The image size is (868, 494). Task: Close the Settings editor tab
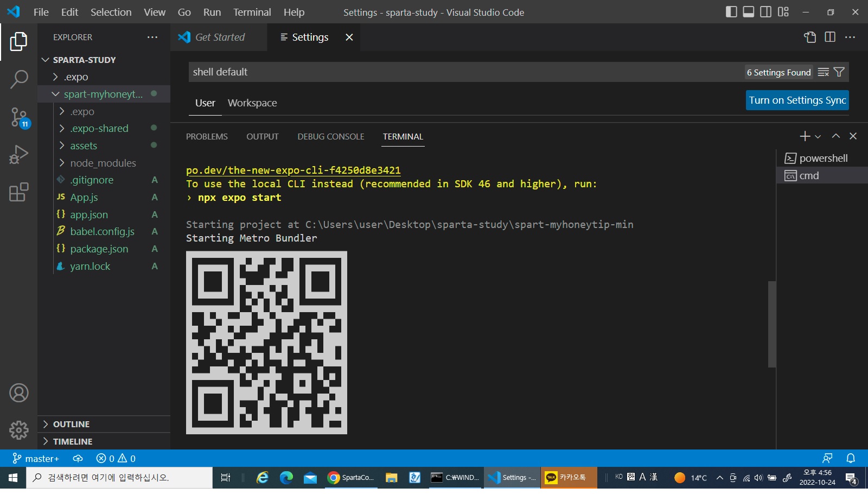[349, 37]
